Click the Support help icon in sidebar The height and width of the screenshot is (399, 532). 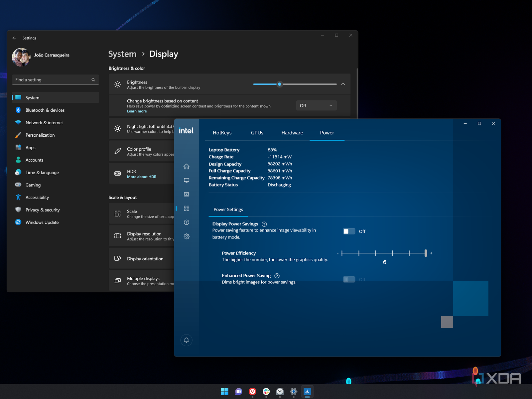tap(187, 222)
